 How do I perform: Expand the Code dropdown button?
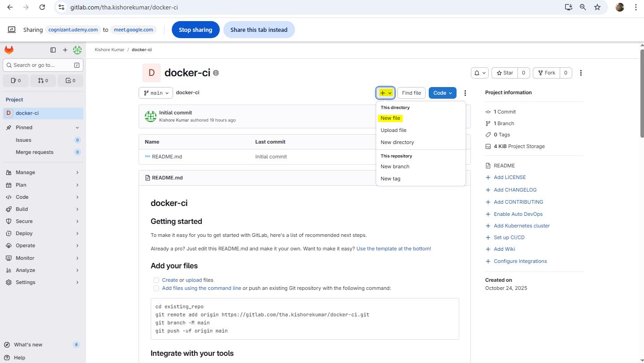pyautogui.click(x=442, y=93)
